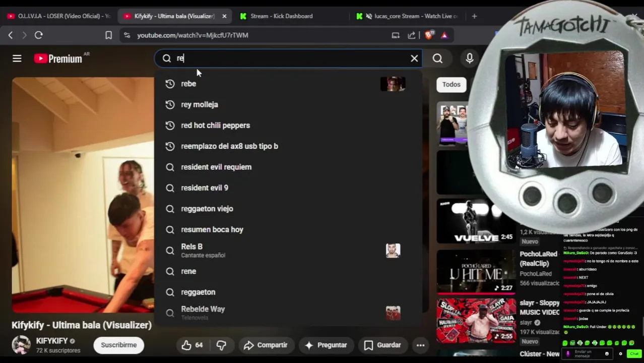Image resolution: width=644 pixels, height=363 pixels.
Task: Click the Compartir share button
Action: 266,345
